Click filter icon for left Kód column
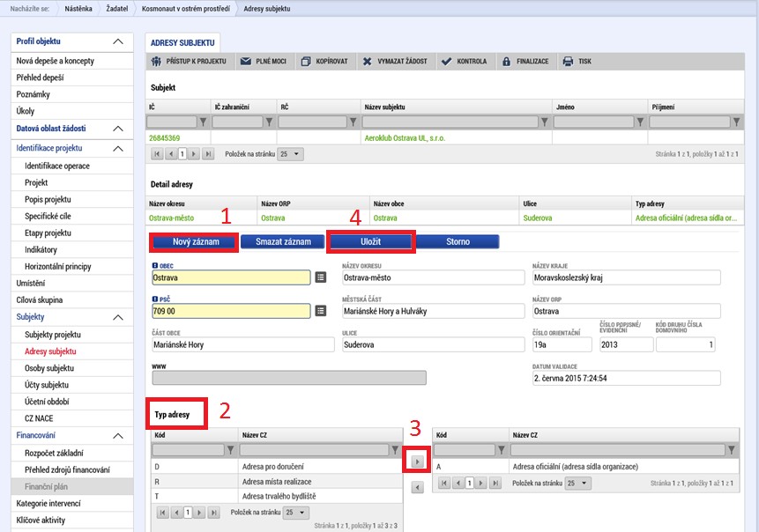759x532 pixels. point(230,450)
